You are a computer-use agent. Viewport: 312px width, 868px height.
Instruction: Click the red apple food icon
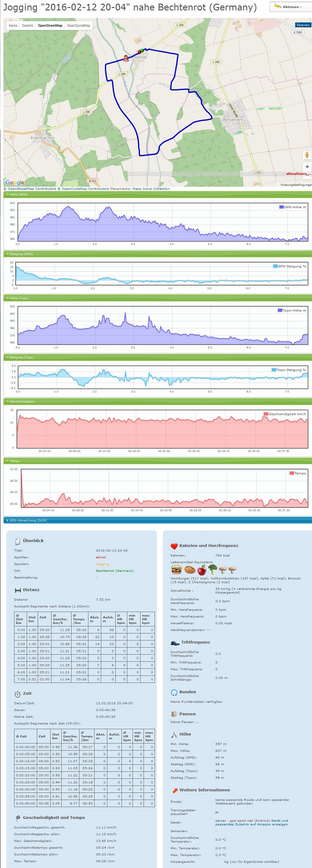(202, 570)
